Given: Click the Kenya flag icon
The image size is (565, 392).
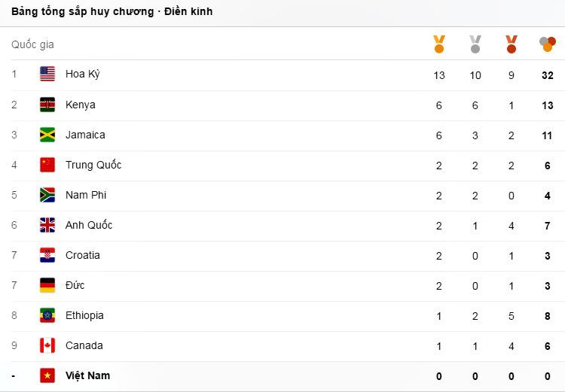Looking at the screenshot, I should (x=47, y=105).
